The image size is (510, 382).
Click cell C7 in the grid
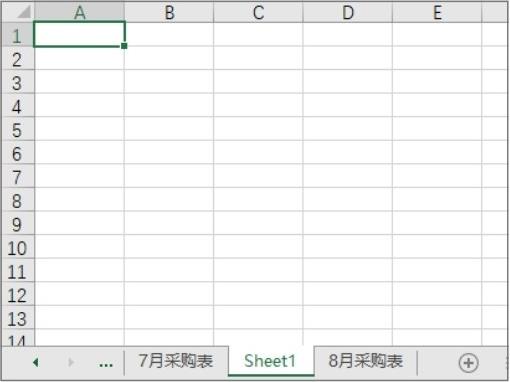258,176
